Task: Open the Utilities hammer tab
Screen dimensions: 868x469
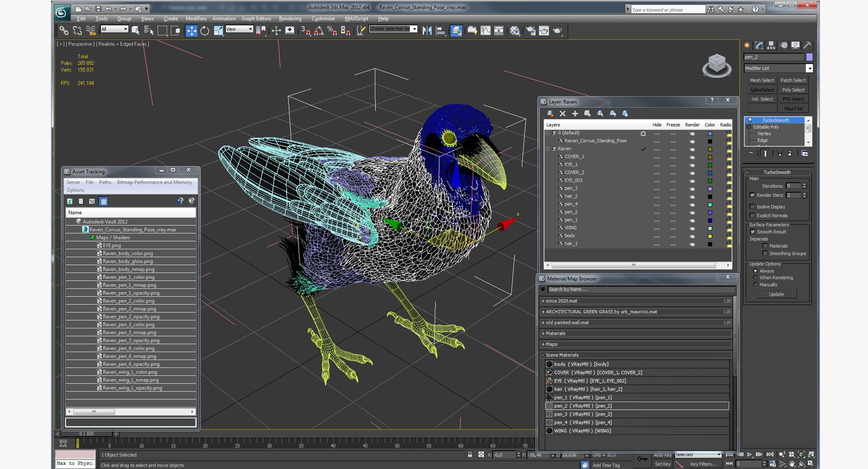Action: [808, 45]
